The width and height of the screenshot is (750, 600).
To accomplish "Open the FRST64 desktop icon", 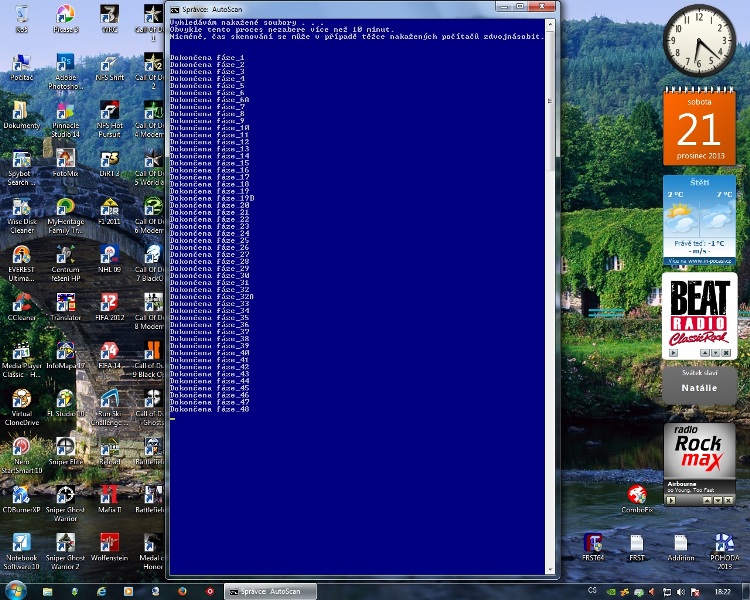I will [594, 544].
